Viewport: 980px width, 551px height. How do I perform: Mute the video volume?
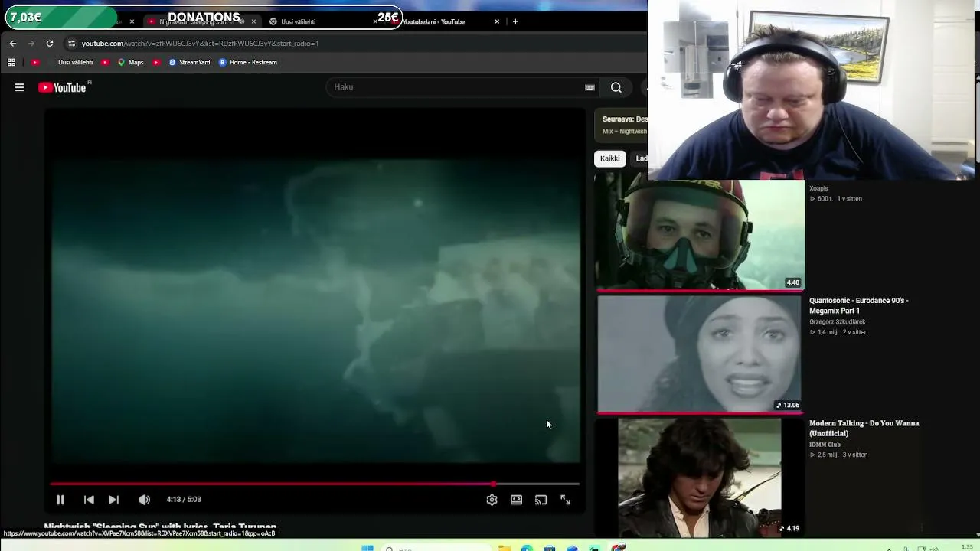(x=144, y=500)
